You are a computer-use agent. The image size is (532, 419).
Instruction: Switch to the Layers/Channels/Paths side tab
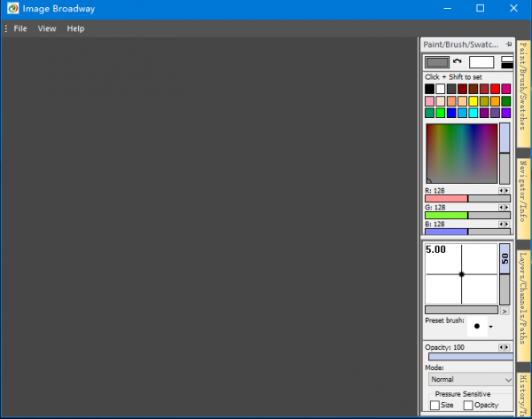[x=522, y=297]
